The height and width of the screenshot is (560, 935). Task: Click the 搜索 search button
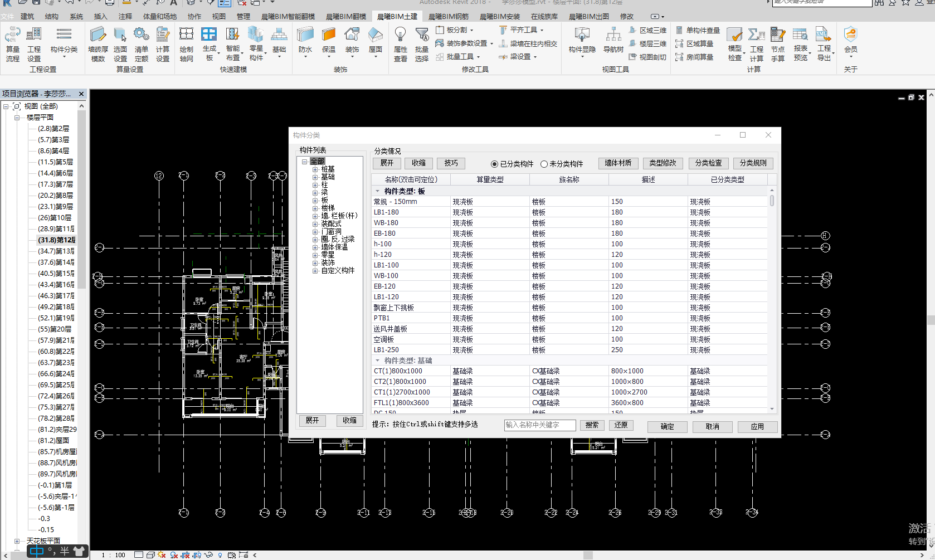(592, 425)
